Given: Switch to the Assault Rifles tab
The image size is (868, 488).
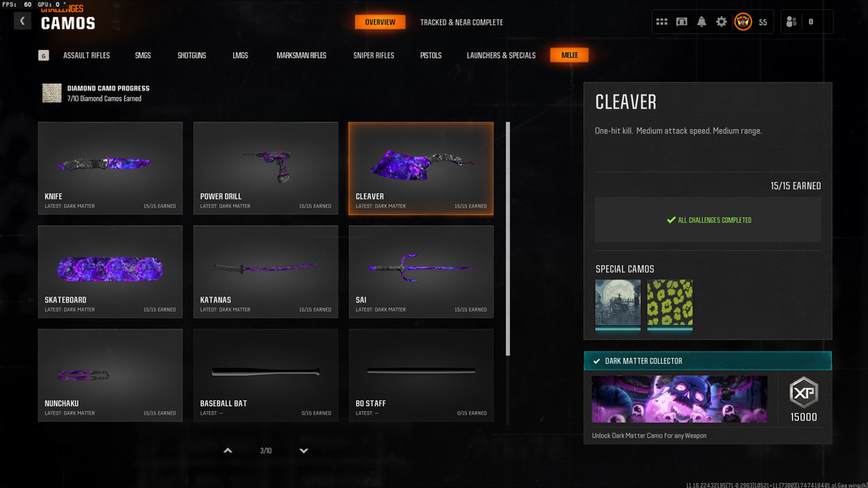Looking at the screenshot, I should point(86,56).
